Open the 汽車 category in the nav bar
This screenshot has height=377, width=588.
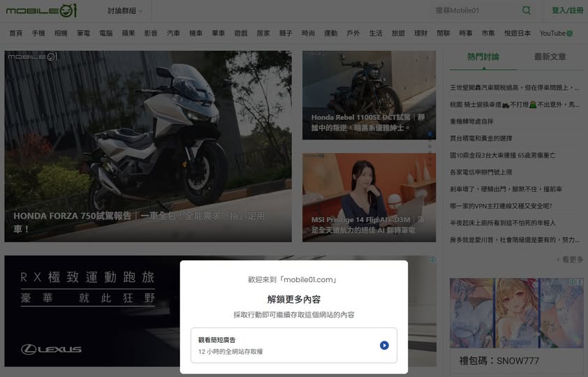pos(173,34)
